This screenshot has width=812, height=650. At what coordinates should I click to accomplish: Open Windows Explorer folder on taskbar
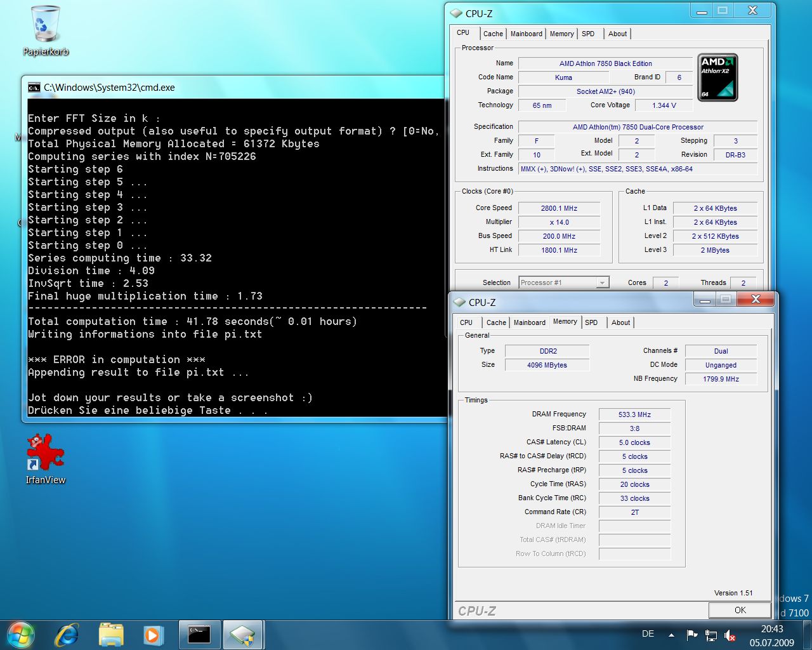[111, 634]
